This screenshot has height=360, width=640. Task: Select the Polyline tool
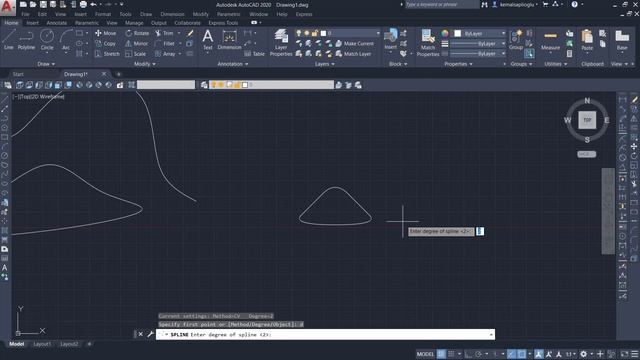tap(26, 40)
